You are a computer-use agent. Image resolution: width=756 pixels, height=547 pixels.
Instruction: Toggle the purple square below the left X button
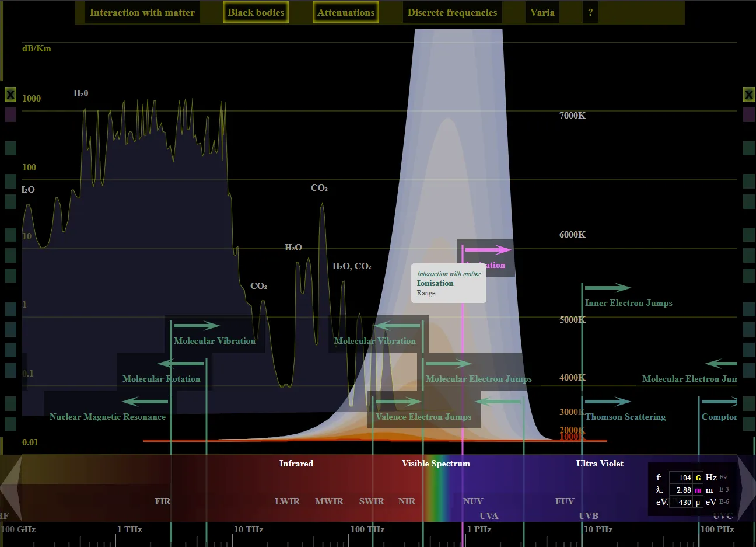click(x=10, y=115)
